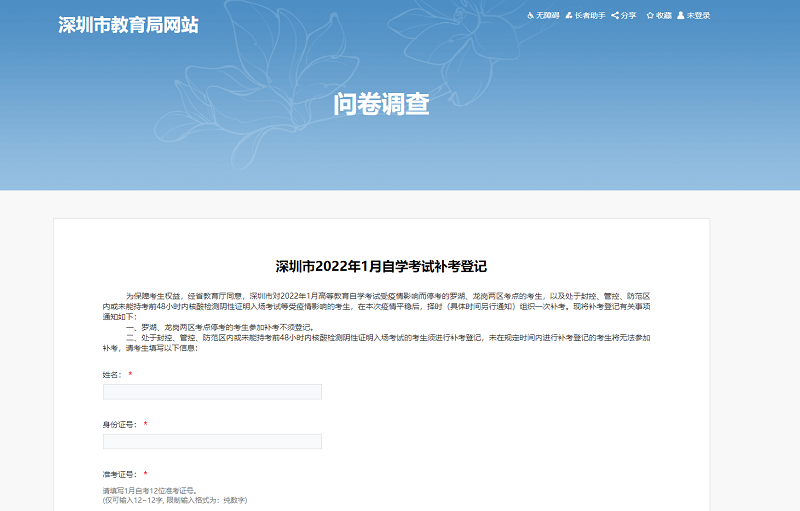The height and width of the screenshot is (511, 800).
Task: Click the 准考证号 field label
Action: click(x=119, y=473)
